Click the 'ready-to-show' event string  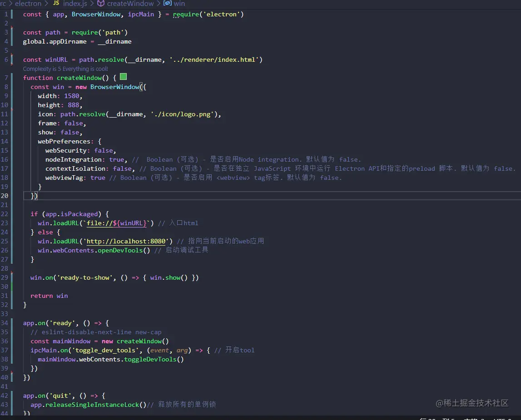pos(84,277)
